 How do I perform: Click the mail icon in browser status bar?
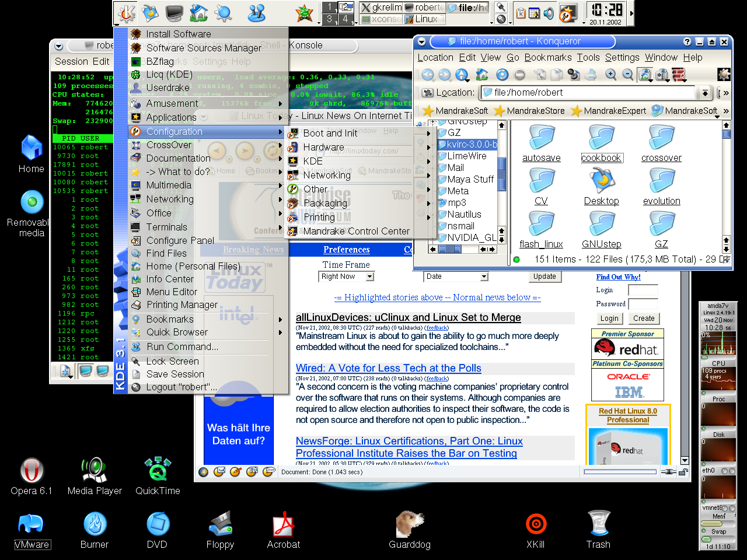pos(219,472)
